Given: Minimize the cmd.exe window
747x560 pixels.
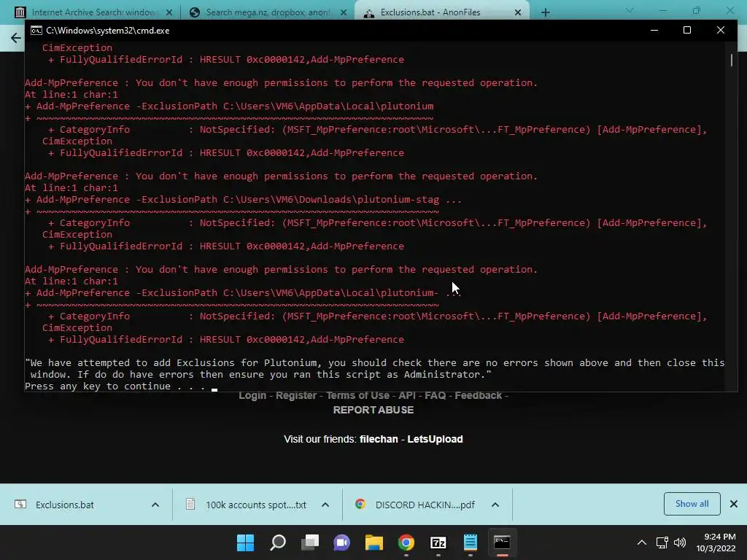Looking at the screenshot, I should pos(654,30).
